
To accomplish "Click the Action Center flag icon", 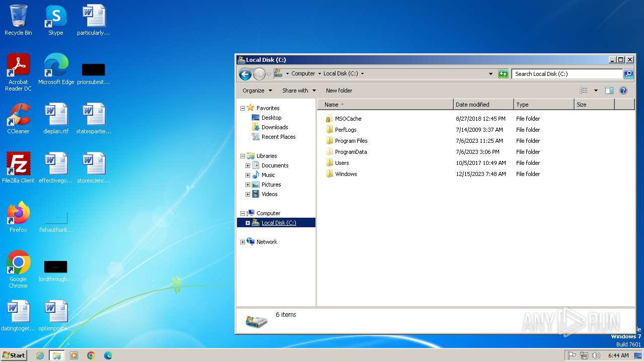I will [x=572, y=355].
